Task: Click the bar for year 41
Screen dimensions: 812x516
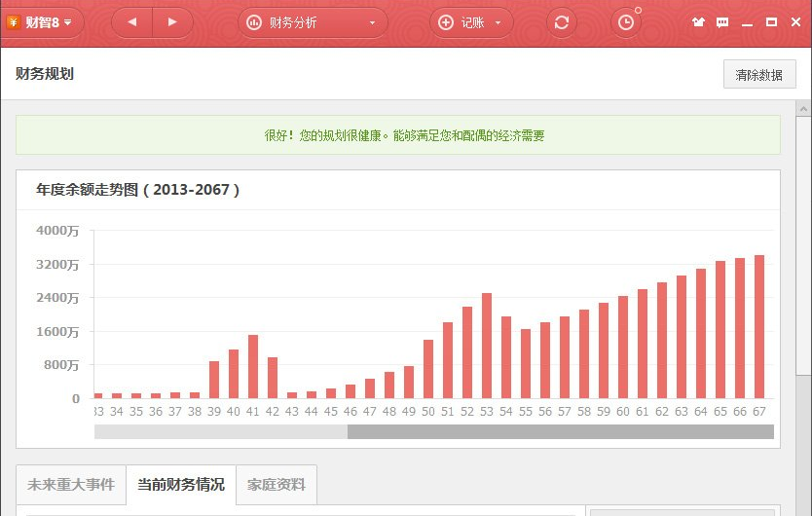Action: click(253, 367)
